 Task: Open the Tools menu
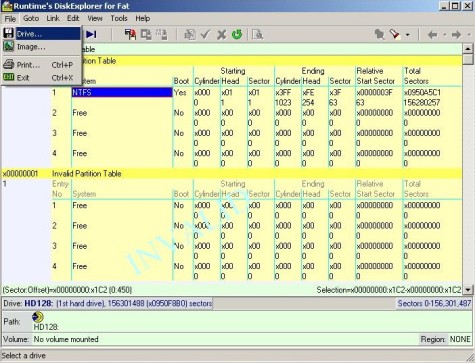pos(119,18)
